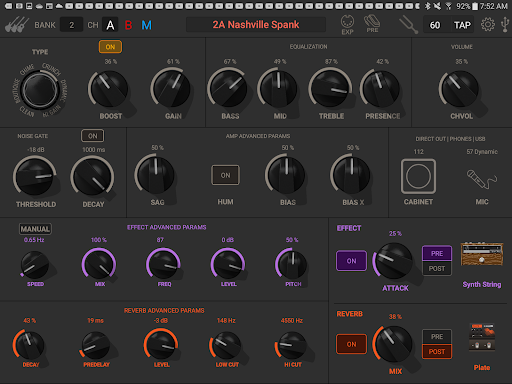This screenshot has height=384, width=512.
Task: Tap the TAP tempo button
Action: (x=462, y=25)
